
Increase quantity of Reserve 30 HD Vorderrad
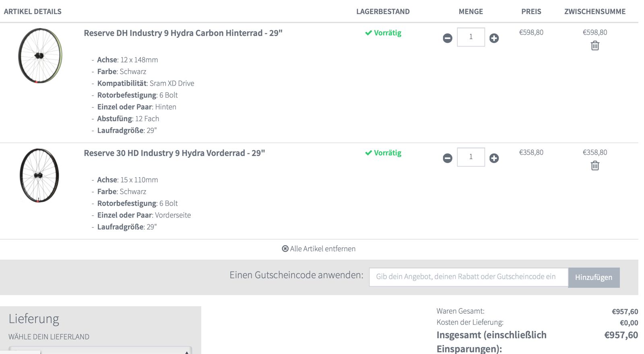coord(494,158)
